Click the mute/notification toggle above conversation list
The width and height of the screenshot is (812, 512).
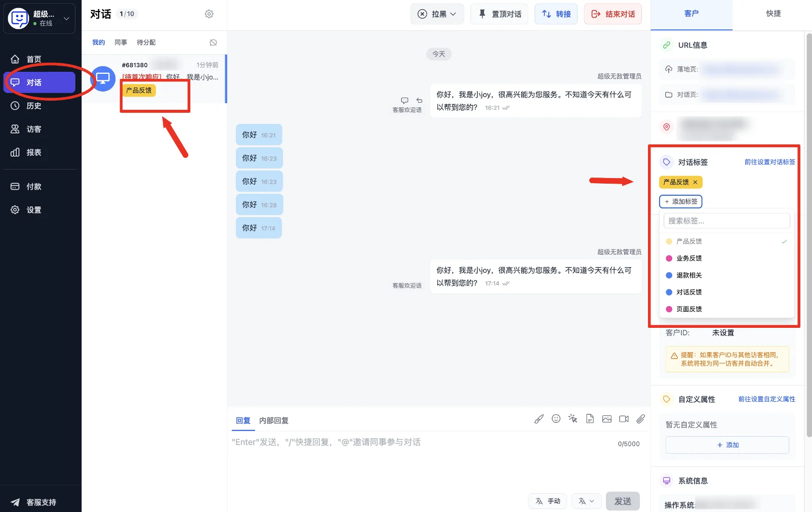[x=213, y=42]
